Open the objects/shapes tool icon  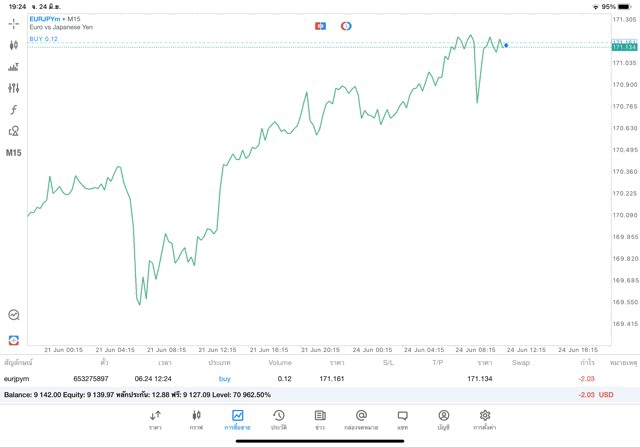click(14, 131)
